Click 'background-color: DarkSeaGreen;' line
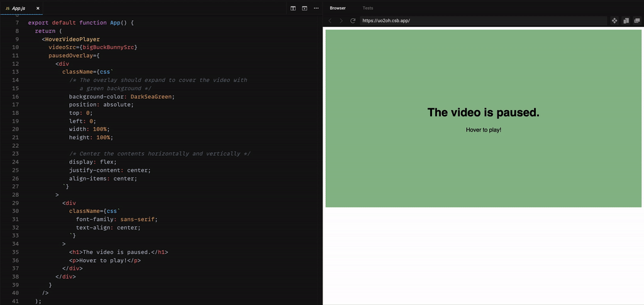The width and height of the screenshot is (644, 305). [122, 96]
